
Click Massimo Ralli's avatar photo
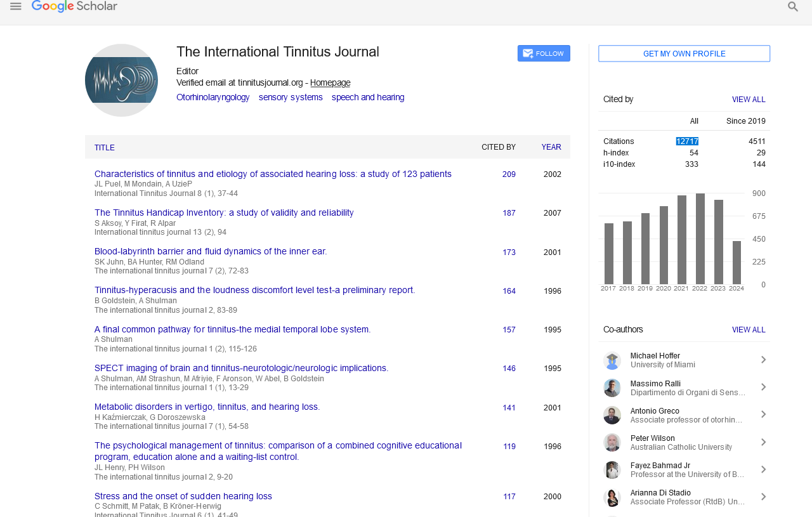612,388
